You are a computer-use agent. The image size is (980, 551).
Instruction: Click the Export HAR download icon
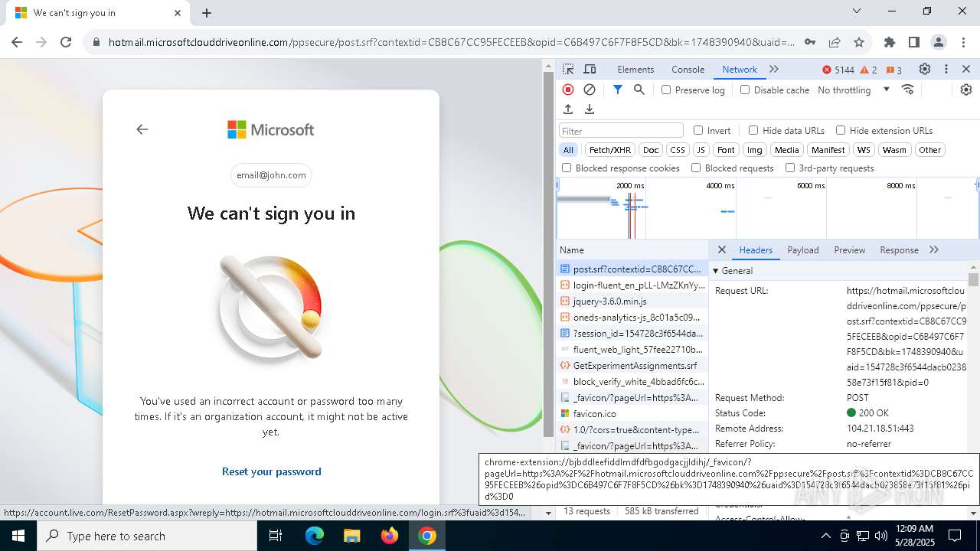point(590,109)
